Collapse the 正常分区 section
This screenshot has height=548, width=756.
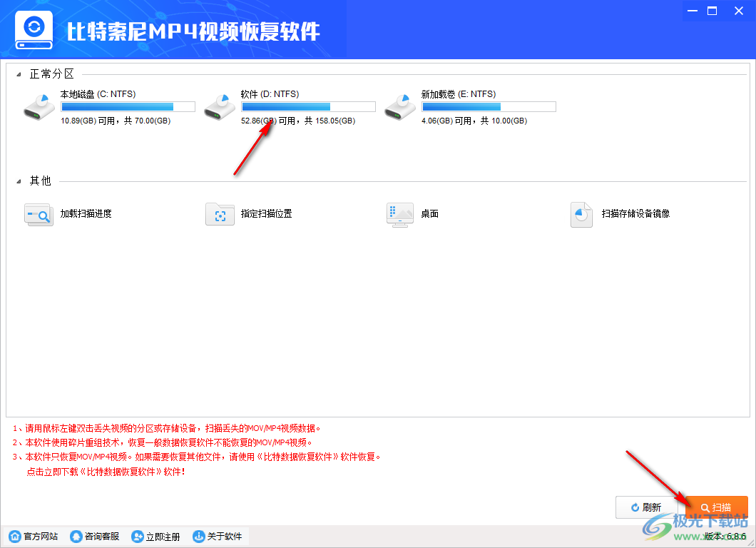[x=19, y=75]
